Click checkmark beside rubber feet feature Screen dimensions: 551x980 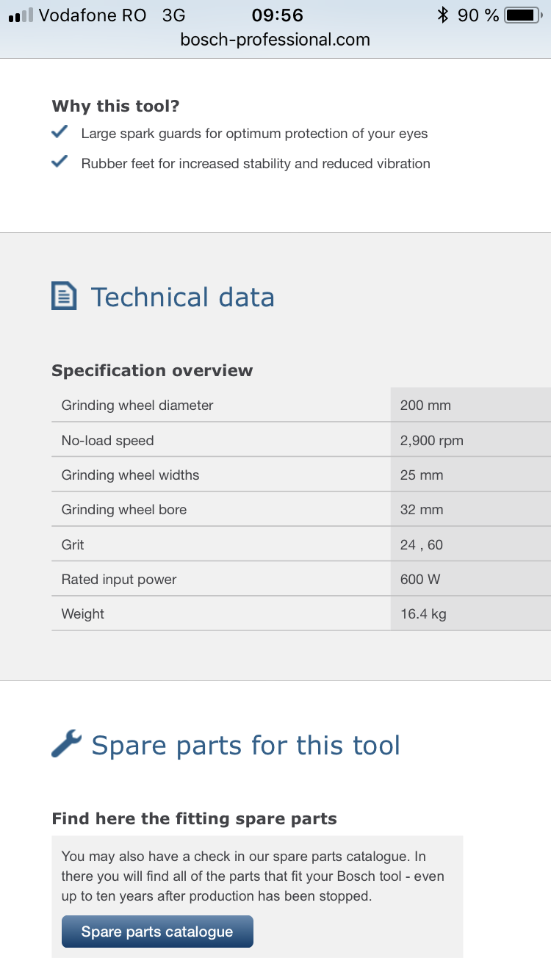[60, 163]
